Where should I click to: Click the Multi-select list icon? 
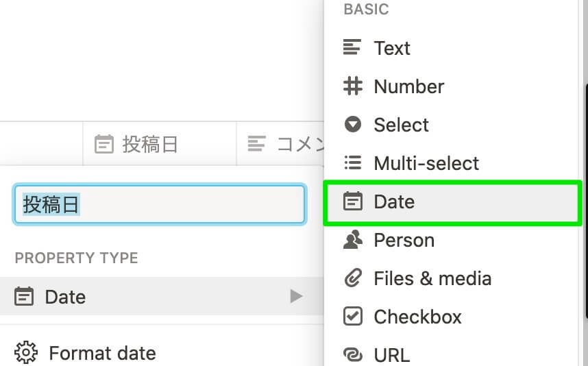click(x=352, y=162)
